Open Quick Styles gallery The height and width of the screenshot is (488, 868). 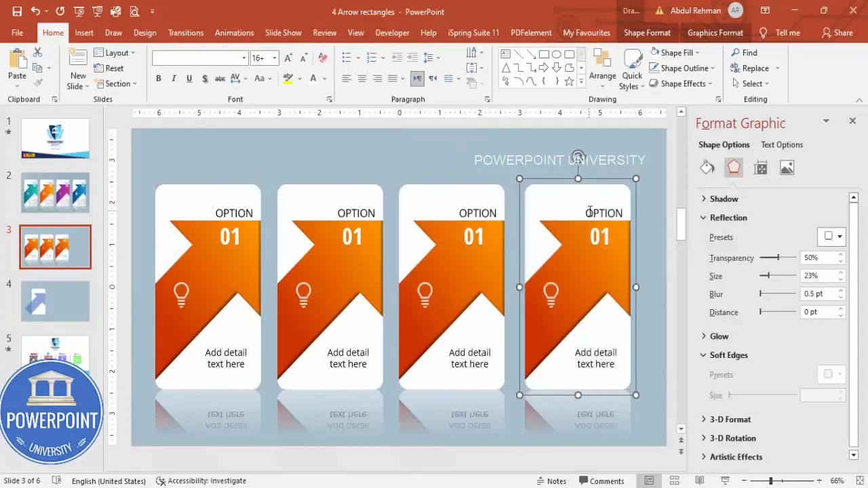632,70
